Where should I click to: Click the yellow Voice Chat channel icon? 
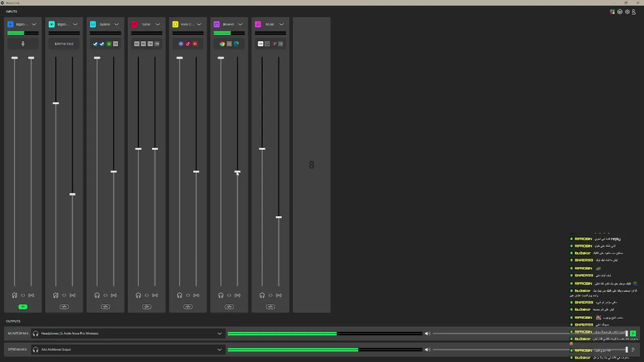[175, 24]
